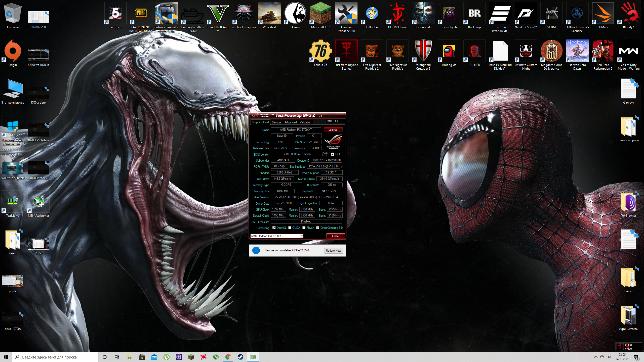Viewport: 644px width, 362px height.
Task: Open the MSI Afterburner desktop icon
Action: (x=38, y=202)
